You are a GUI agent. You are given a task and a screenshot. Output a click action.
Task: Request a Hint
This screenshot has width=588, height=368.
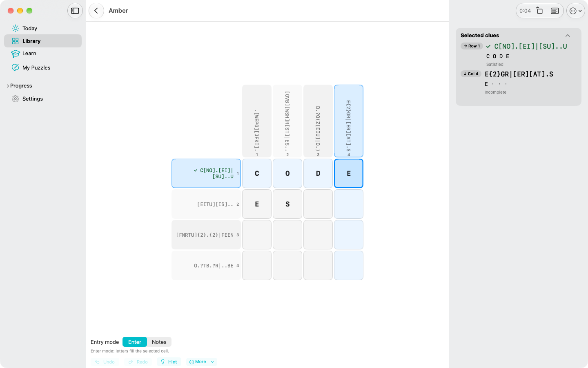tap(169, 362)
